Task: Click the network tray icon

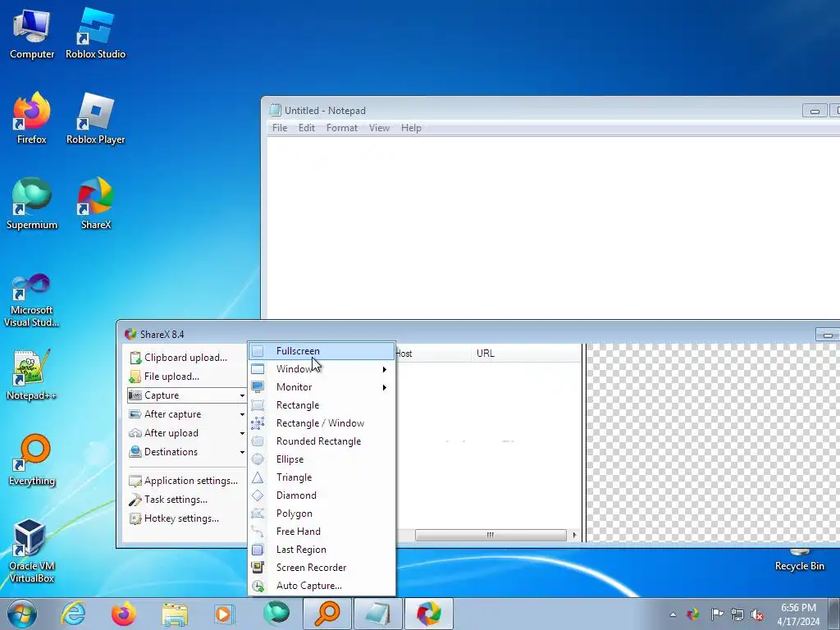Action: point(737,614)
